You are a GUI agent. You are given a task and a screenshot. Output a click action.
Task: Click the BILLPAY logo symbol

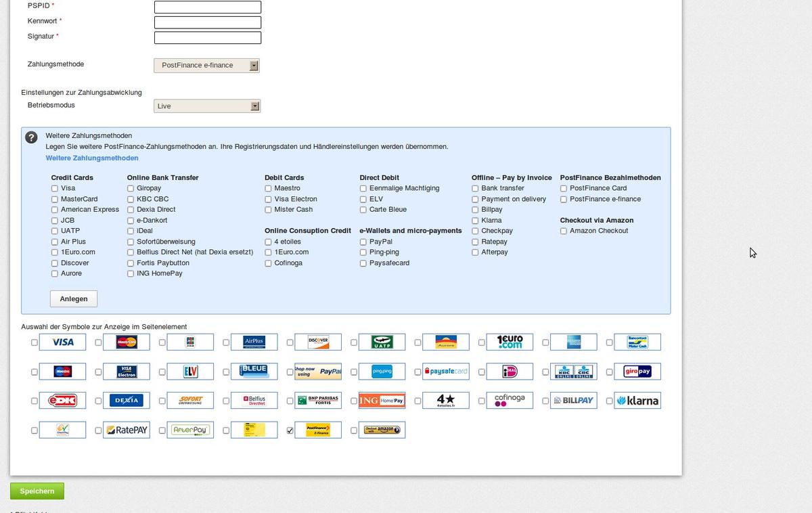click(x=573, y=401)
